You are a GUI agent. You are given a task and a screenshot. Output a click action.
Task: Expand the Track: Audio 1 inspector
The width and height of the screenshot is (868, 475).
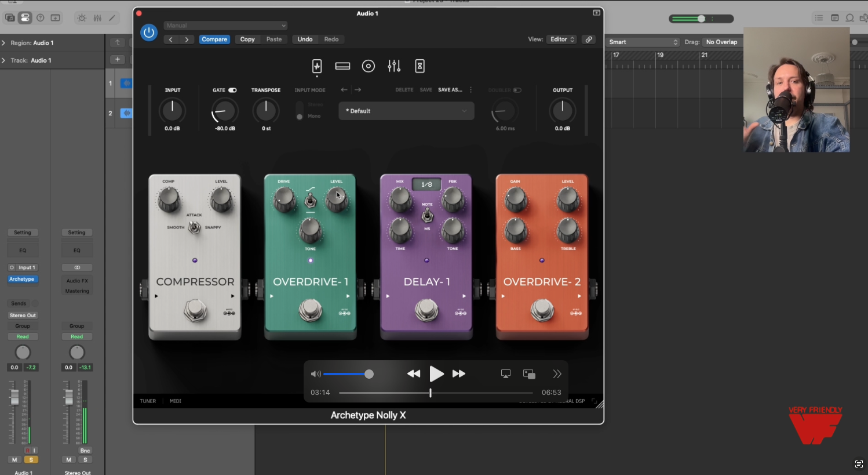[3, 60]
